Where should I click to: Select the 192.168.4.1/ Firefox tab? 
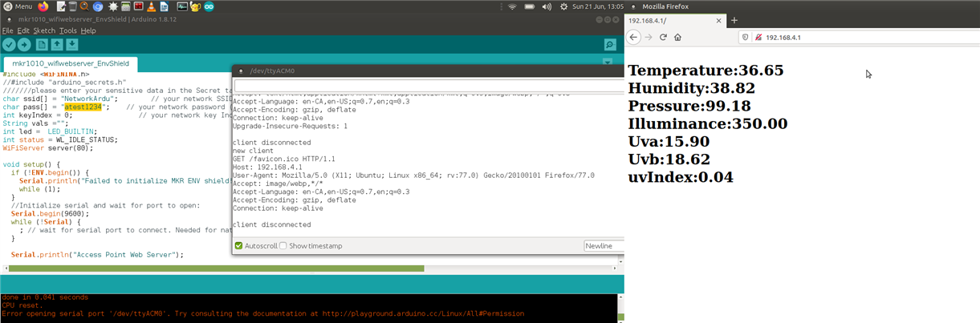(x=675, y=19)
